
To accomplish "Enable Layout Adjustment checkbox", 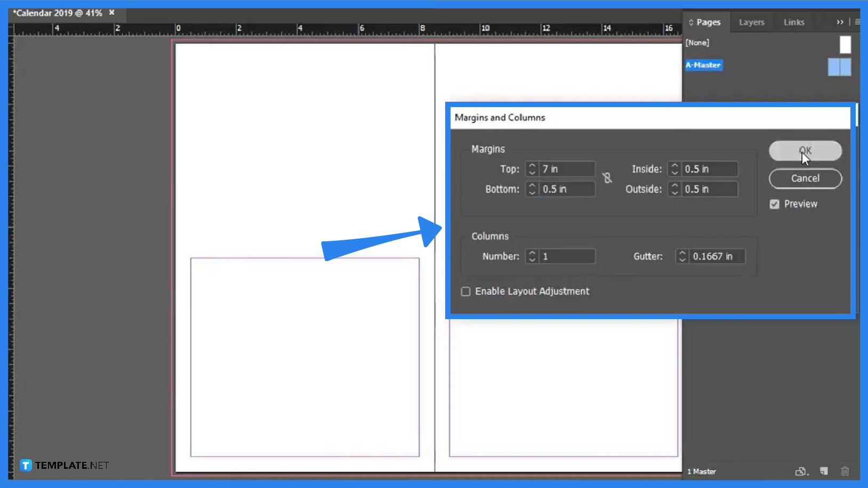I will 465,291.
